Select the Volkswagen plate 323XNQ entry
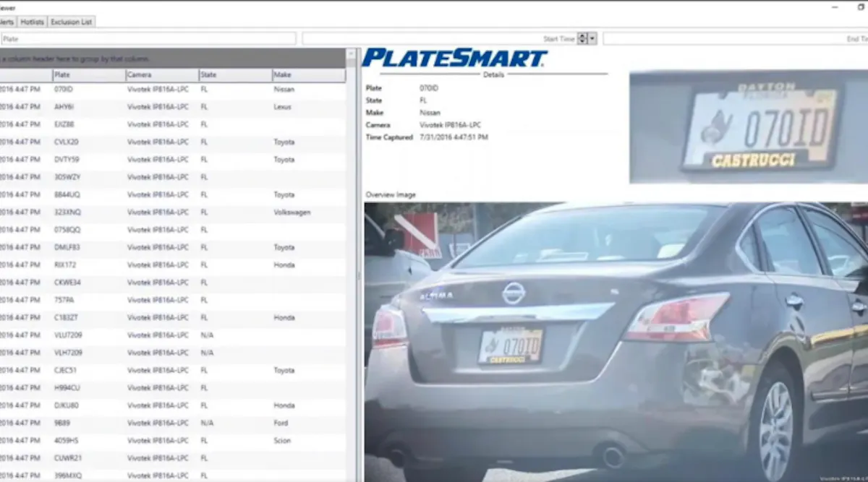The width and height of the screenshot is (868, 482). click(145, 212)
